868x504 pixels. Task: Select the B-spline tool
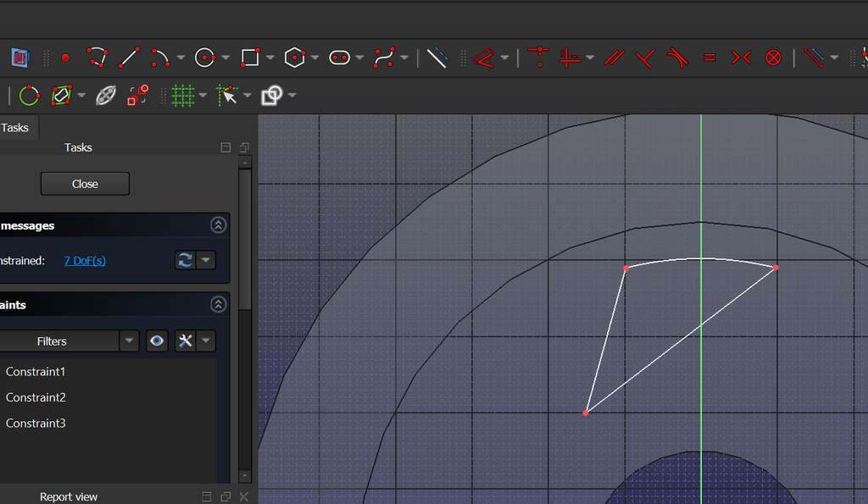pyautogui.click(x=384, y=58)
